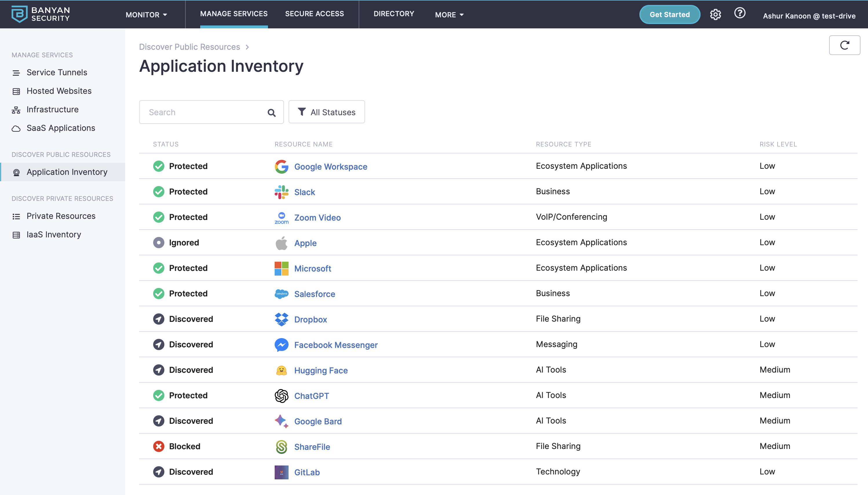The image size is (868, 495).
Task: Click the Banyan Security logo
Action: pos(41,14)
